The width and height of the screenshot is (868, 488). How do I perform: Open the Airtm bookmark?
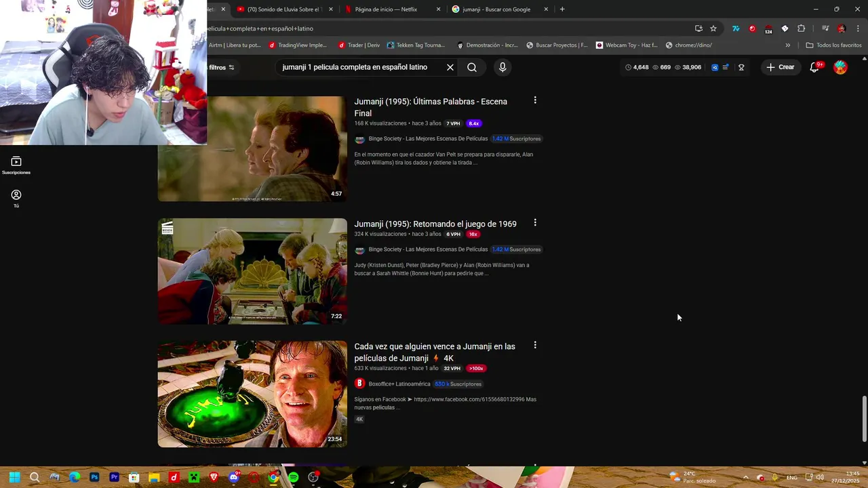pyautogui.click(x=235, y=45)
